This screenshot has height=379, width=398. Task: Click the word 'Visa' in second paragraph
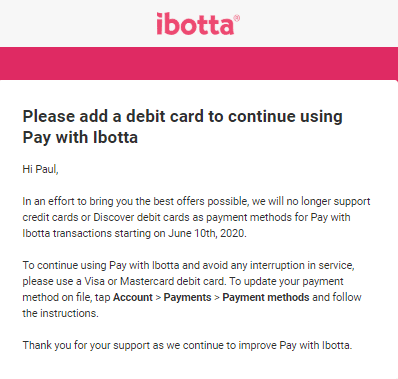pyautogui.click(x=94, y=281)
